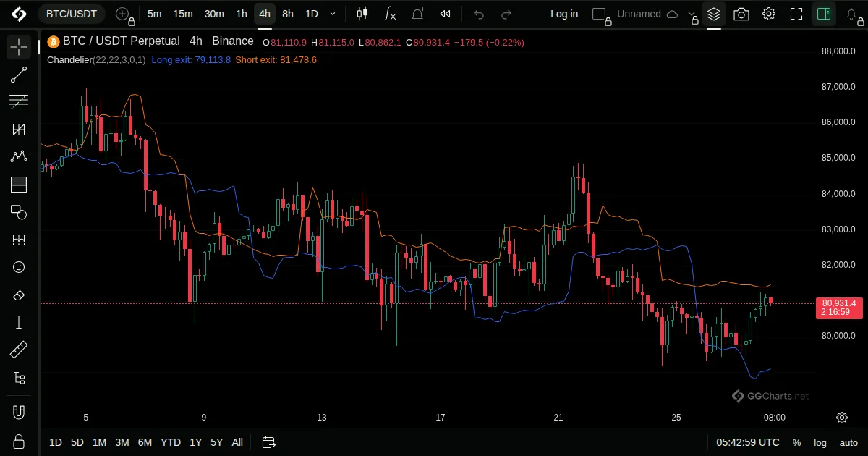Select the price range measure tool
The height and width of the screenshot is (456, 868).
[19, 240]
